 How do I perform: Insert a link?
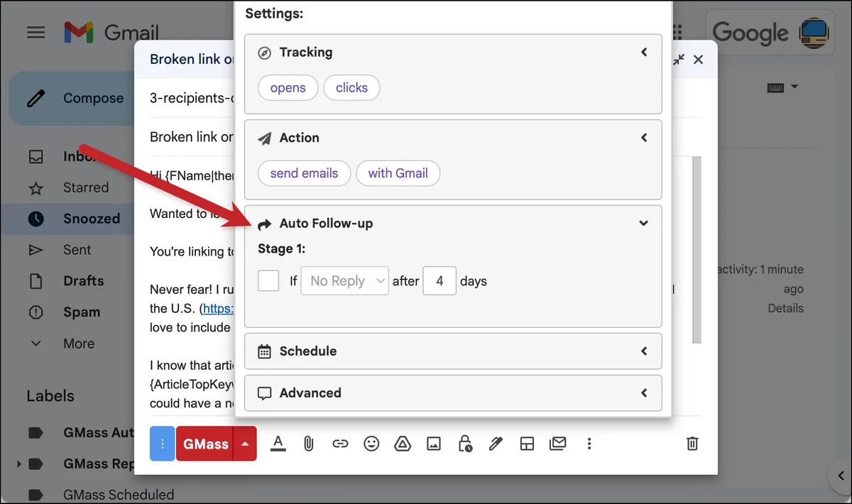(x=340, y=444)
